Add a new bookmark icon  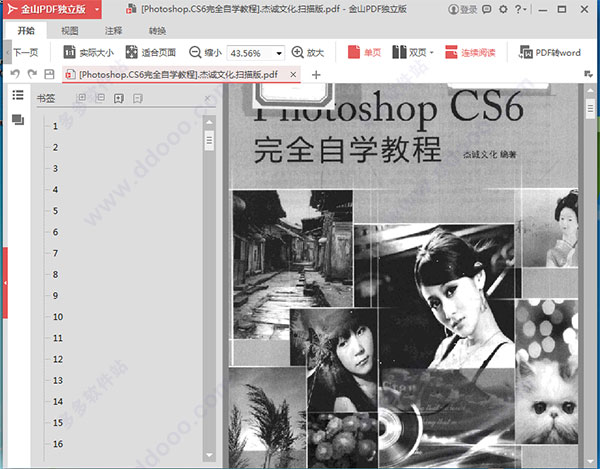pyautogui.click(x=119, y=99)
